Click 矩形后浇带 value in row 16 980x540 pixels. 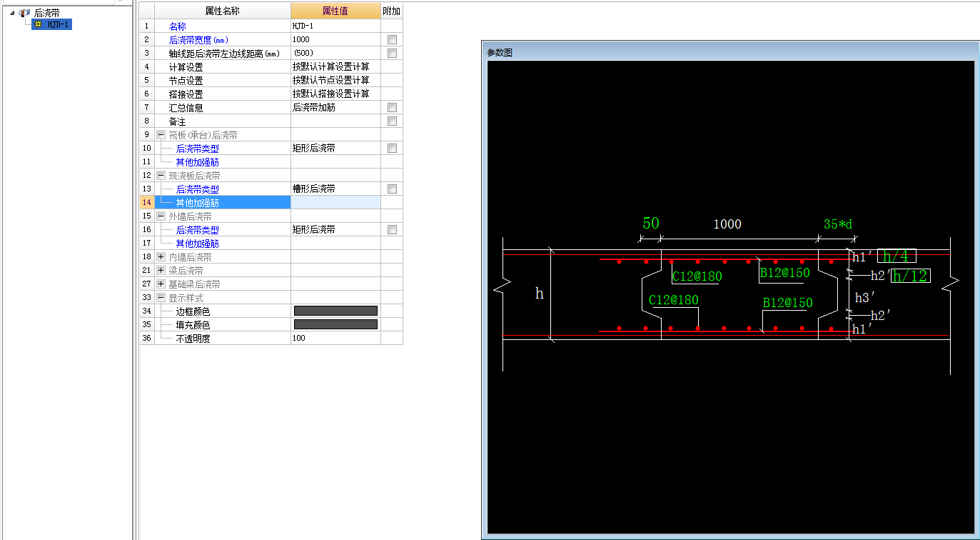[x=335, y=229]
